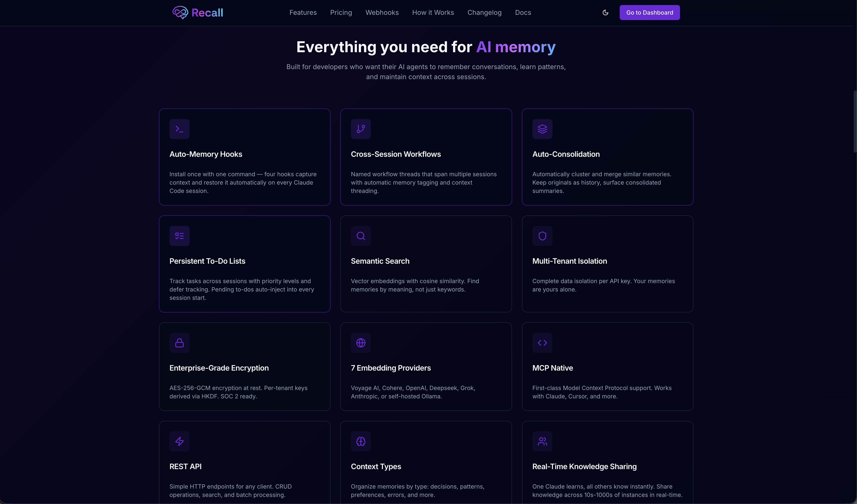Screen dimensions: 857x504
Task: Click the users icon for Real-Time Knowledge Sharing
Action: (x=542, y=441)
